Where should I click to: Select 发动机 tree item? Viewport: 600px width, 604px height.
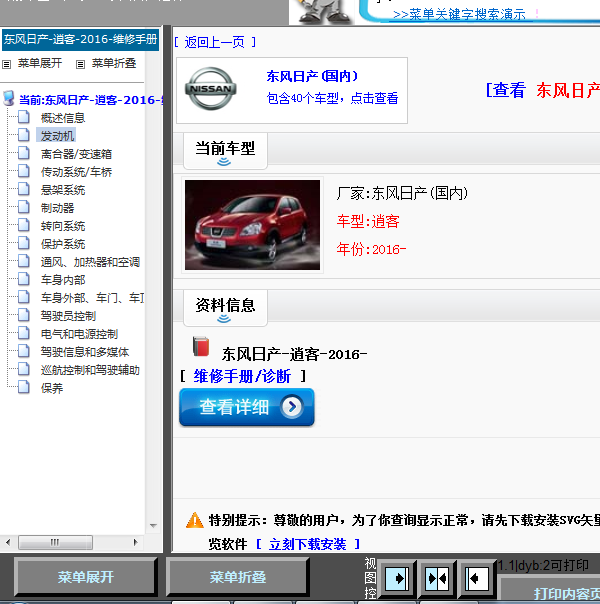(x=57, y=136)
